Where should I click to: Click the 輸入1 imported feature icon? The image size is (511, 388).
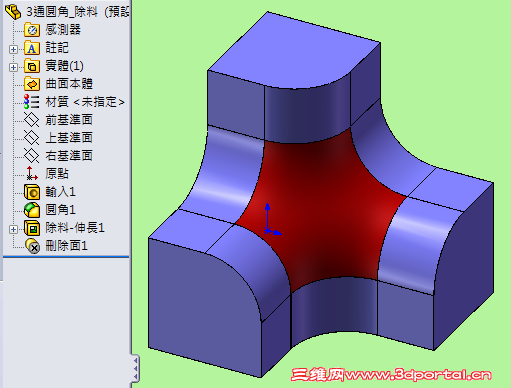click(32, 192)
